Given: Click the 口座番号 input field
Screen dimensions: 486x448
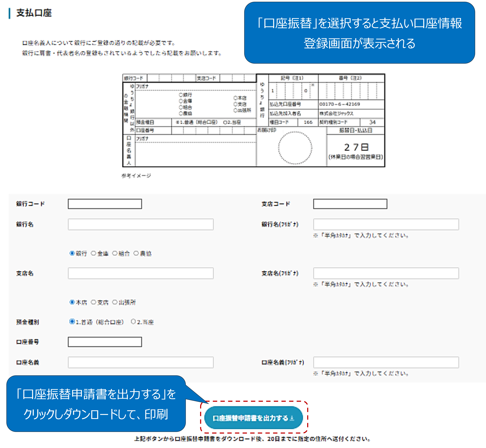Looking at the screenshot, I should [105, 342].
